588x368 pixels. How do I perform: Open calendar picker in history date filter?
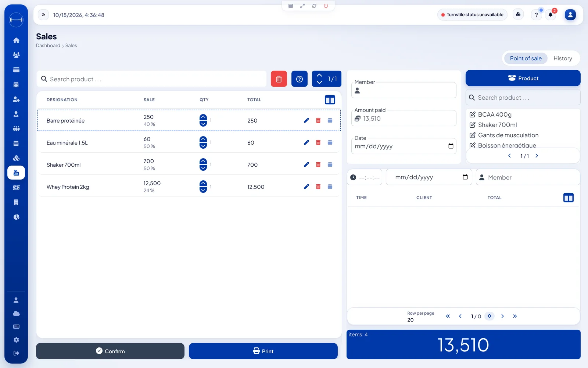(465, 177)
